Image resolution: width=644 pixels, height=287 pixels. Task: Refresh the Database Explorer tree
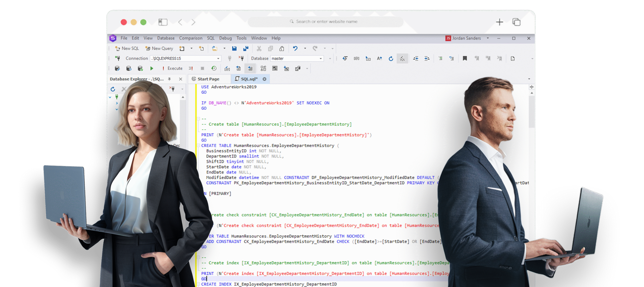pyautogui.click(x=113, y=89)
